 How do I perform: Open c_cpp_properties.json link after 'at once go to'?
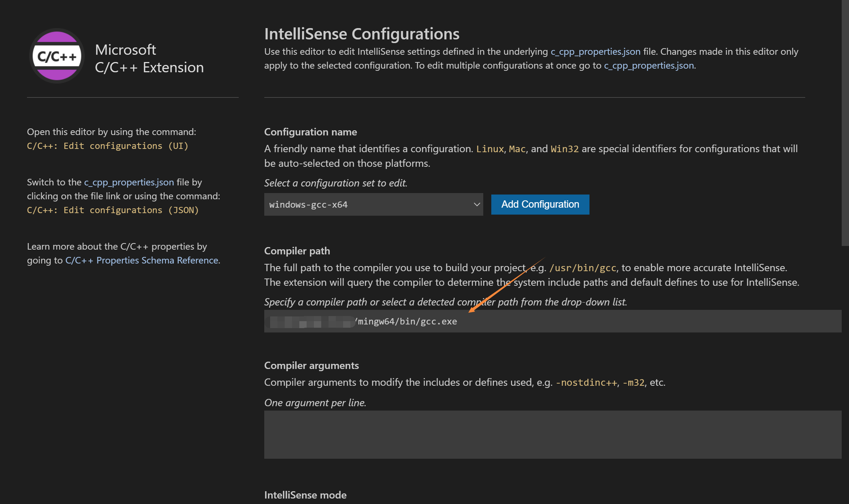tap(649, 65)
